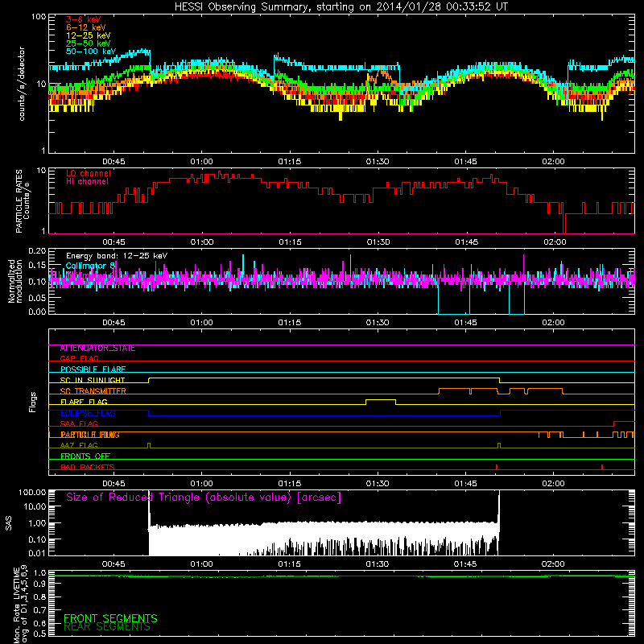Viewport: 644px width, 644px height.
Task: Select the SAS axis label
Action: 8,523
